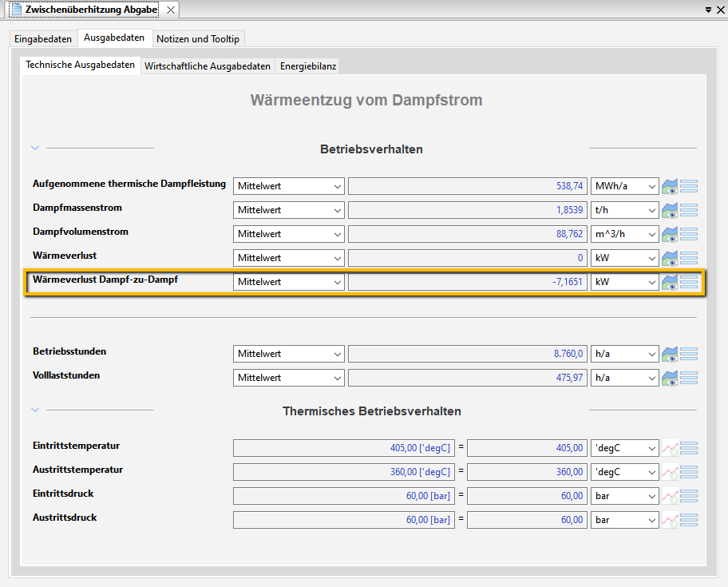
Task: Change kW unit for Wärmeverlust Dampf-zu-Dampf
Action: pyautogui.click(x=625, y=282)
